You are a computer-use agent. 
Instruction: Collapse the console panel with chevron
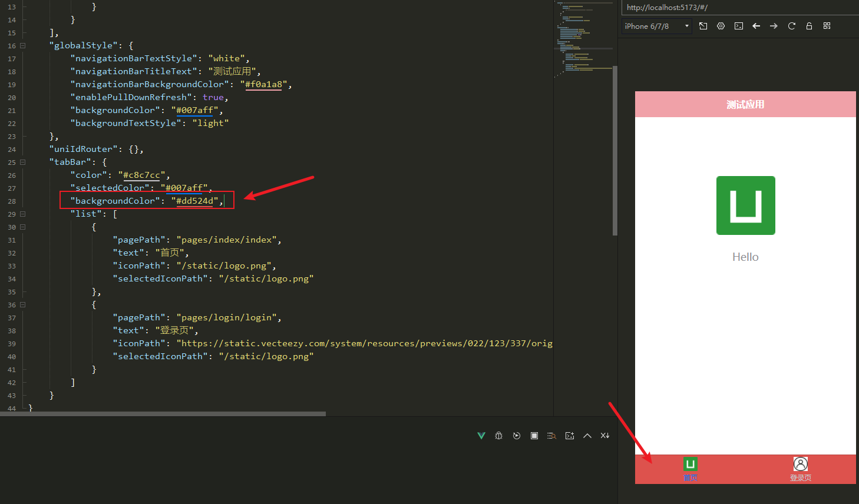click(x=587, y=436)
